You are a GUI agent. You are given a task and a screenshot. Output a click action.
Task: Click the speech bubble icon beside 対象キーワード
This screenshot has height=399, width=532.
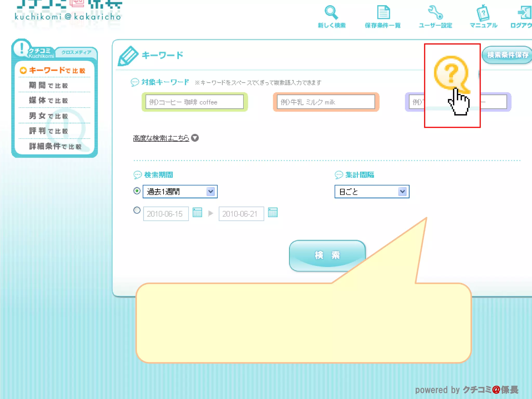[135, 83]
